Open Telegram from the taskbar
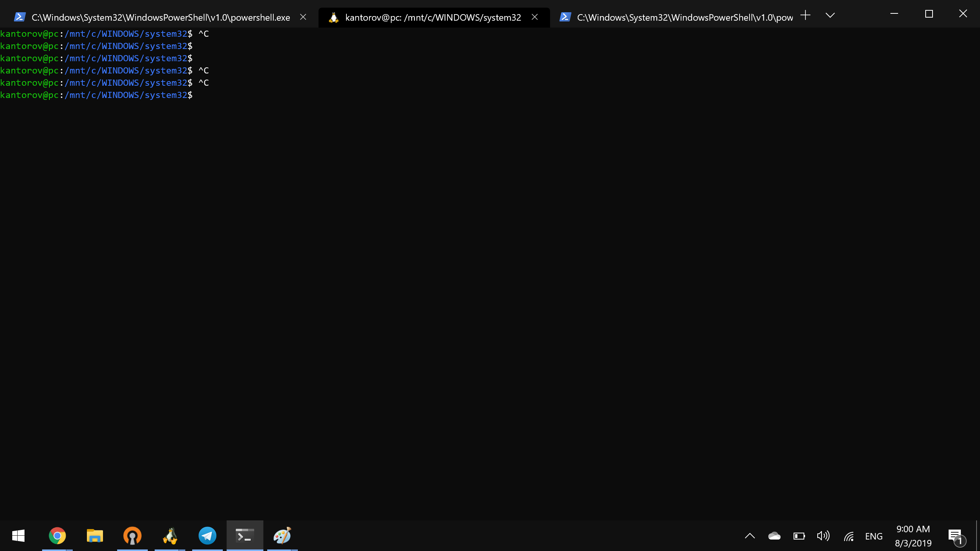Screen dimensions: 980x551 click(207, 536)
